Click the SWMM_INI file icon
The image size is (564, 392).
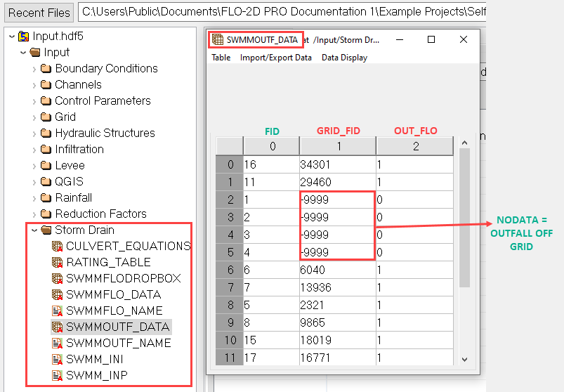click(x=58, y=359)
